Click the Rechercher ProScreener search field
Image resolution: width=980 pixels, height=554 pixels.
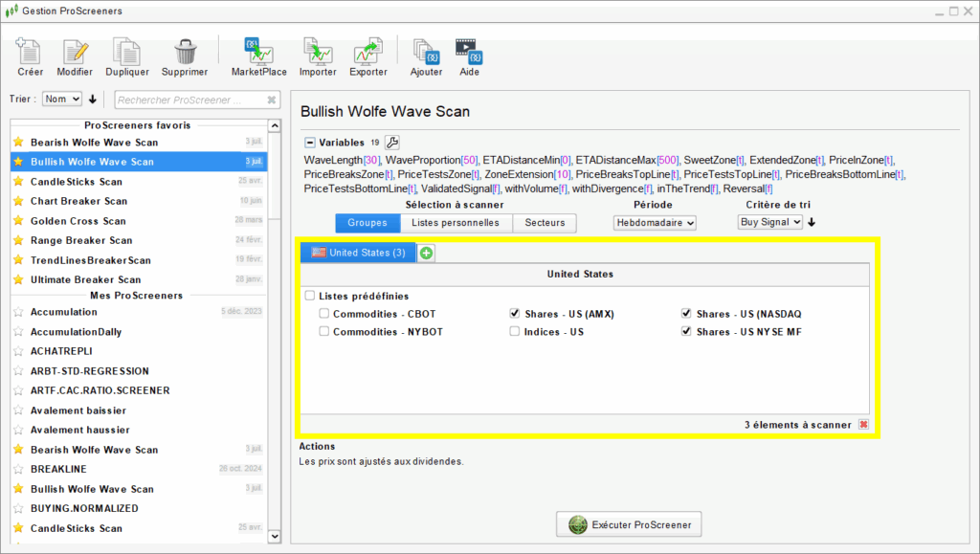pos(187,99)
